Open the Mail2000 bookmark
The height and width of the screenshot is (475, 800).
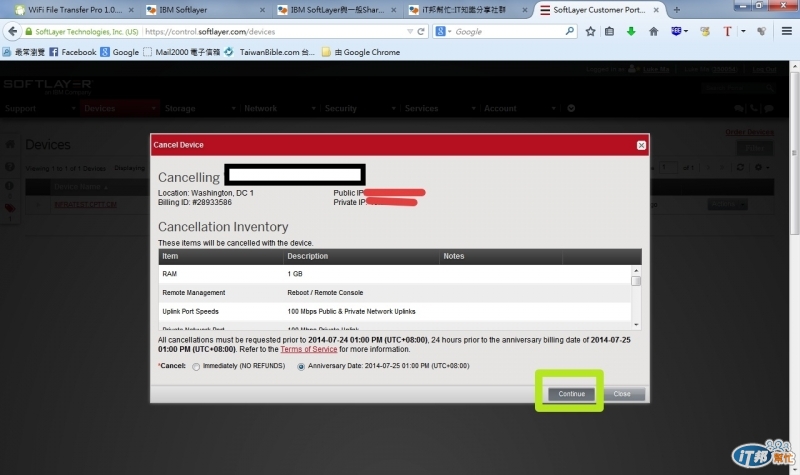(x=182, y=52)
